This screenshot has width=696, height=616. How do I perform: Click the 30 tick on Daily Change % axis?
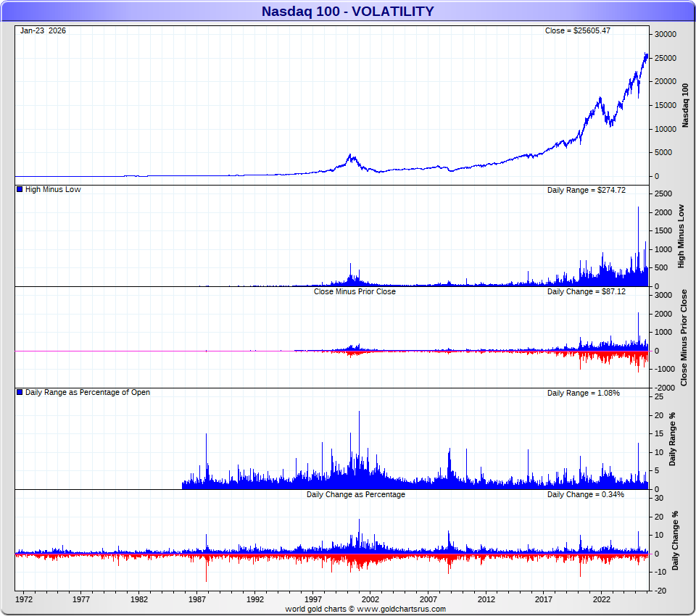(x=659, y=499)
